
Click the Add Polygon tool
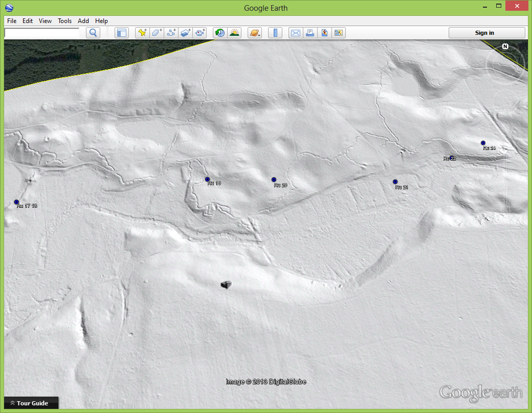[157, 33]
